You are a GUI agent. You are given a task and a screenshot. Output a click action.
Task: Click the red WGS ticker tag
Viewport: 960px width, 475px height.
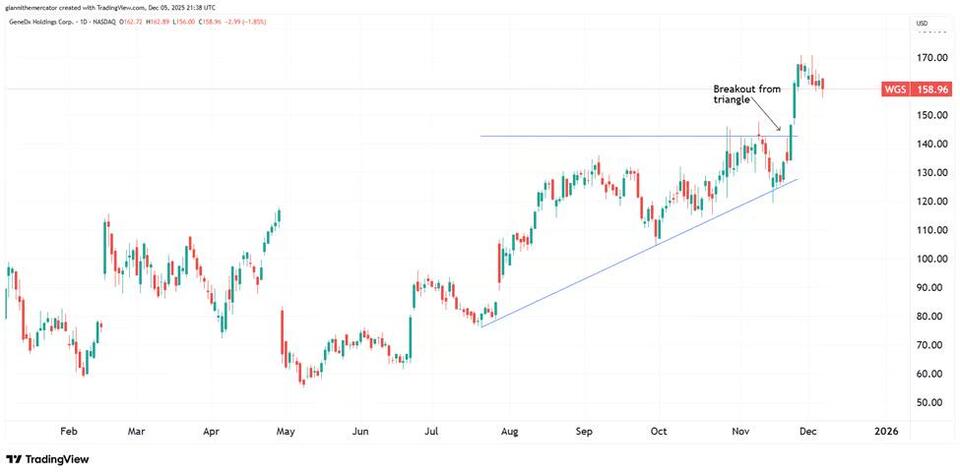[x=895, y=89]
